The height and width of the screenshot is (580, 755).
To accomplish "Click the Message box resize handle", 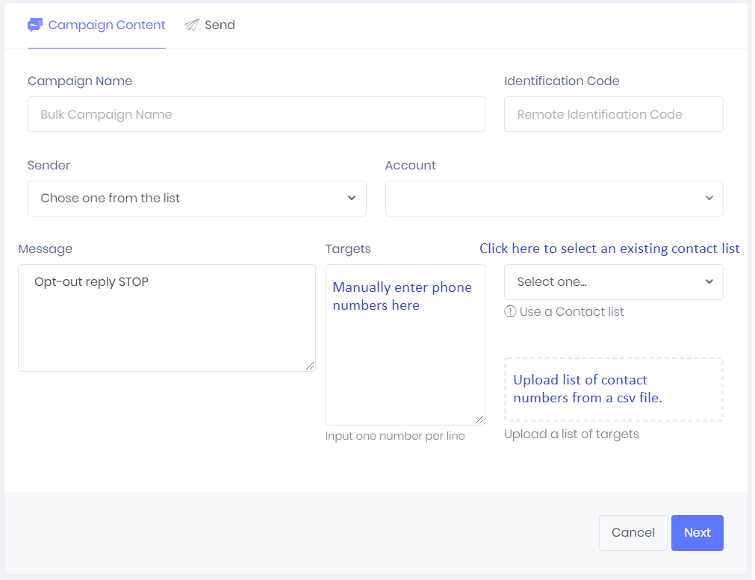I will pos(310,366).
